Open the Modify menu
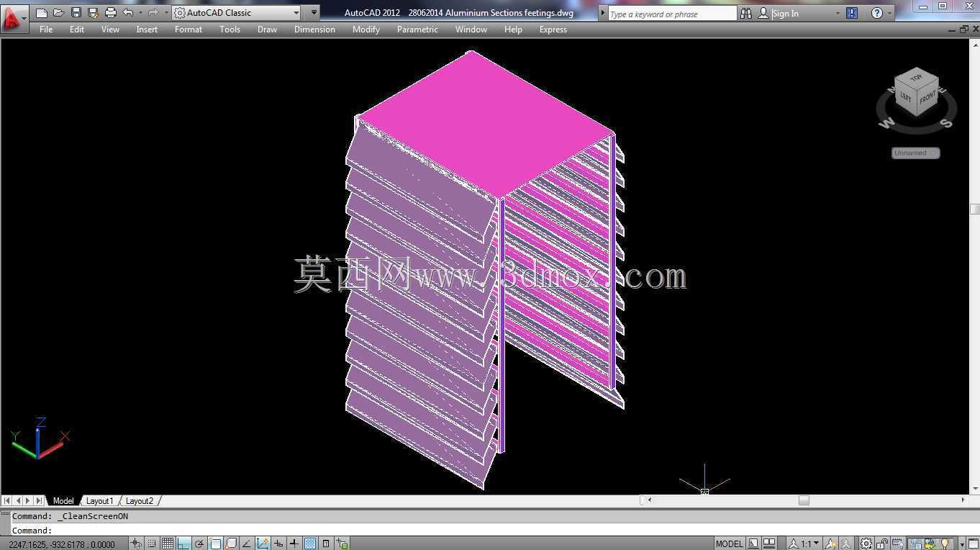This screenshot has width=980, height=550. point(366,30)
